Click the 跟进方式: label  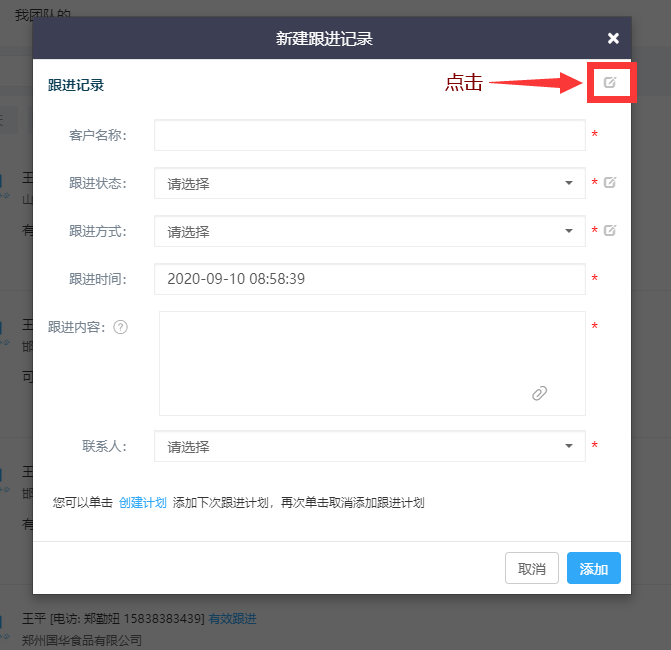pyautogui.click(x=98, y=231)
